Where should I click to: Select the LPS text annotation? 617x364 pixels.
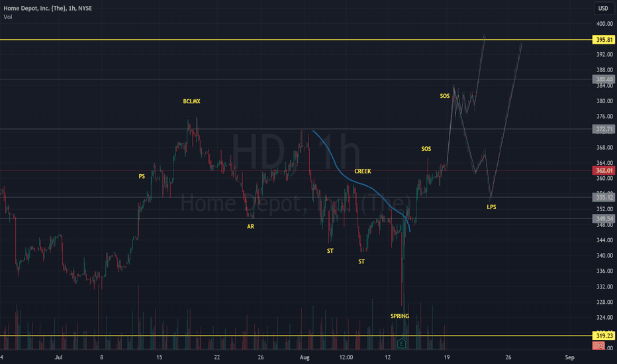click(491, 207)
